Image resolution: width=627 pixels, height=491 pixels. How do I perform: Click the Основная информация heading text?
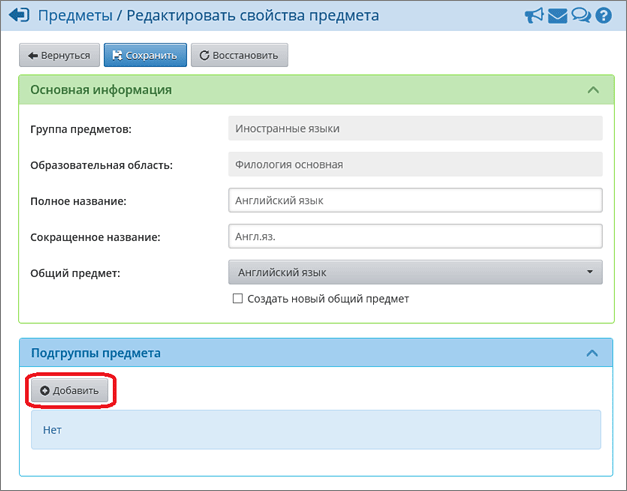(101, 90)
